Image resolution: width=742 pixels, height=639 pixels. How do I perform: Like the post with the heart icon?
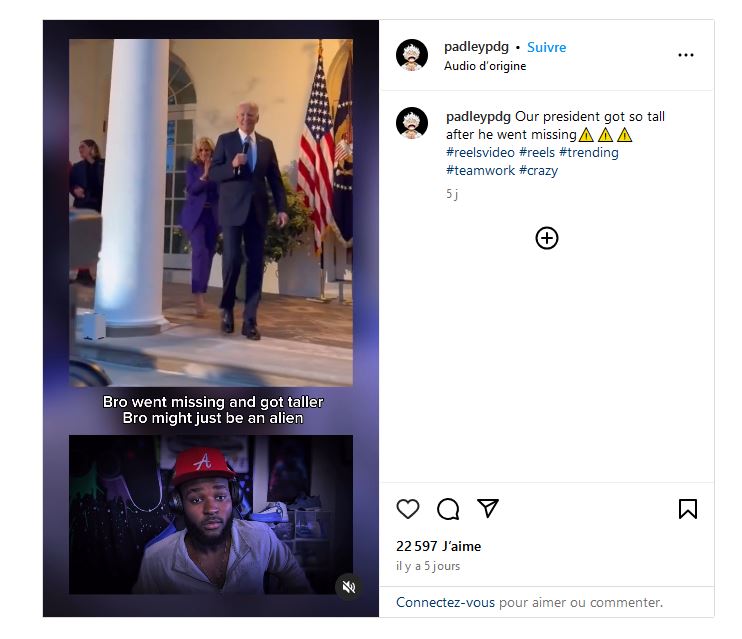[x=408, y=509]
